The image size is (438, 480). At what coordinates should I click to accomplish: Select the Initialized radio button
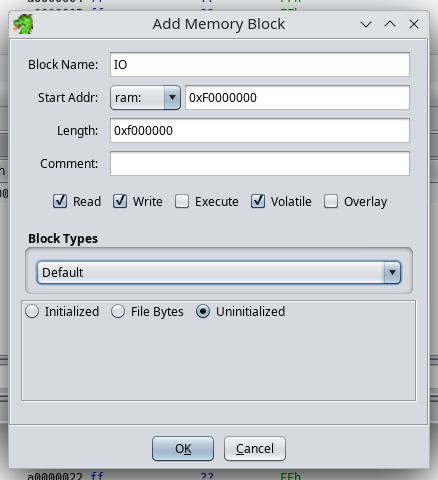pyautogui.click(x=32, y=311)
